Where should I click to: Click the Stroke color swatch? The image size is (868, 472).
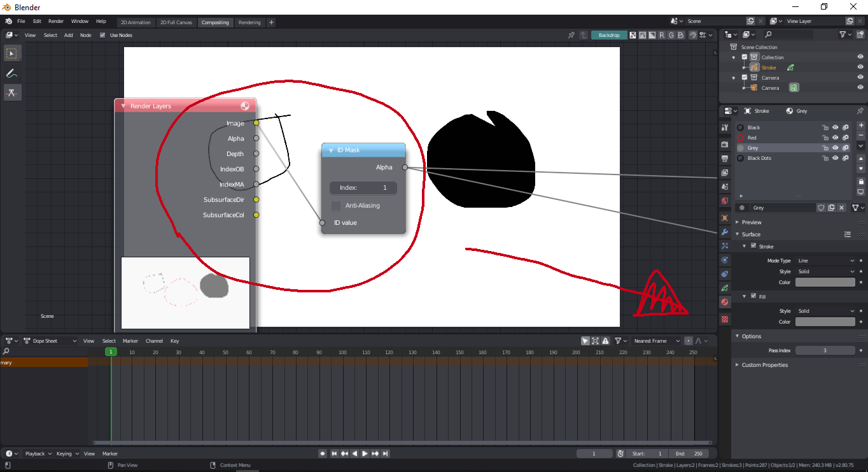pos(825,282)
